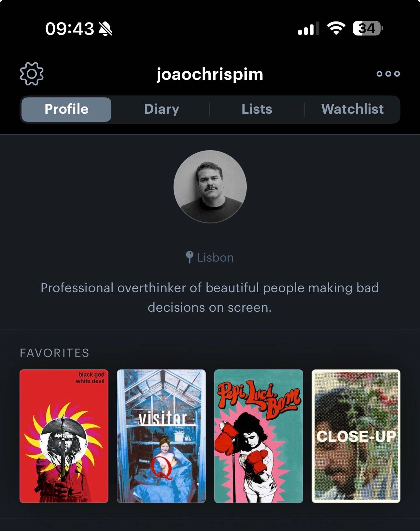
Task: Tap the 09:43 clock in status bar
Action: point(70,29)
